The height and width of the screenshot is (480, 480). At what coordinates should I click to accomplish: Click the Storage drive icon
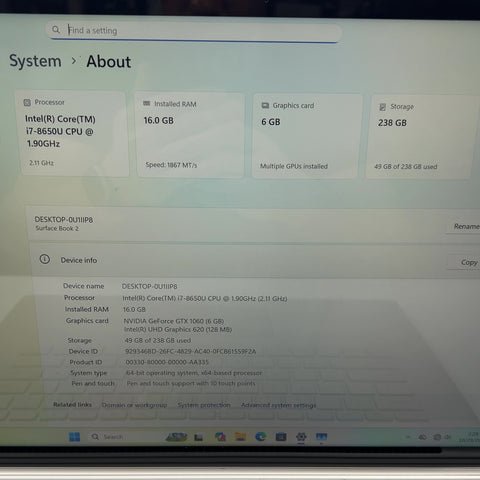[383, 107]
